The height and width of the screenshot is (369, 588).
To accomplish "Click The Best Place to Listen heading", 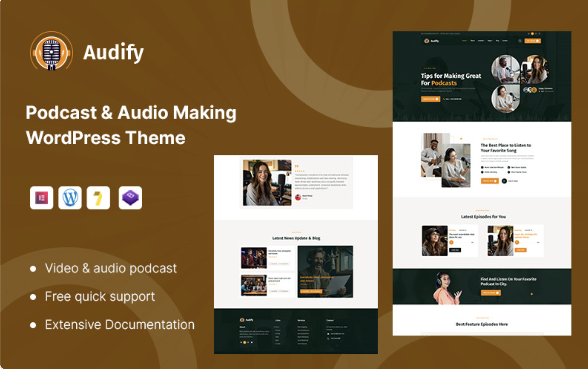I will click(x=506, y=148).
